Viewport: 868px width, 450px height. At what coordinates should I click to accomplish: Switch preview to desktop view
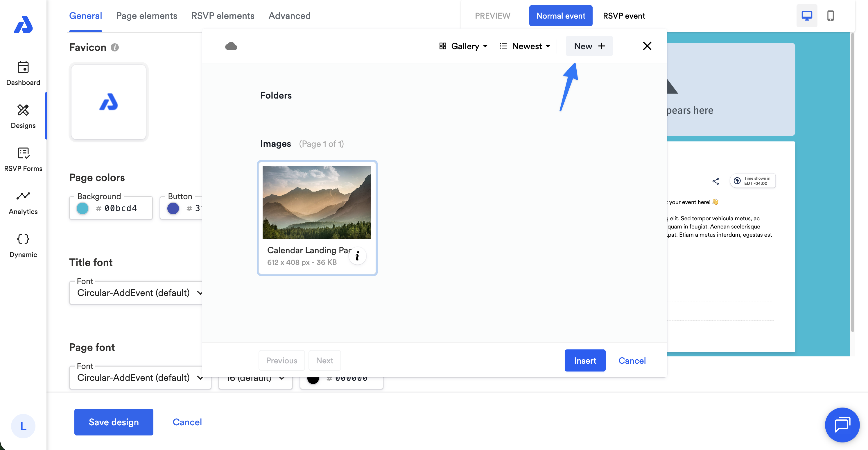coord(806,15)
